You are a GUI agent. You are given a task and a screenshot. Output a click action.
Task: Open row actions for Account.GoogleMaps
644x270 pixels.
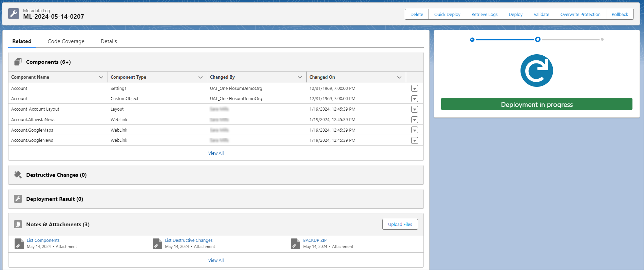(414, 130)
